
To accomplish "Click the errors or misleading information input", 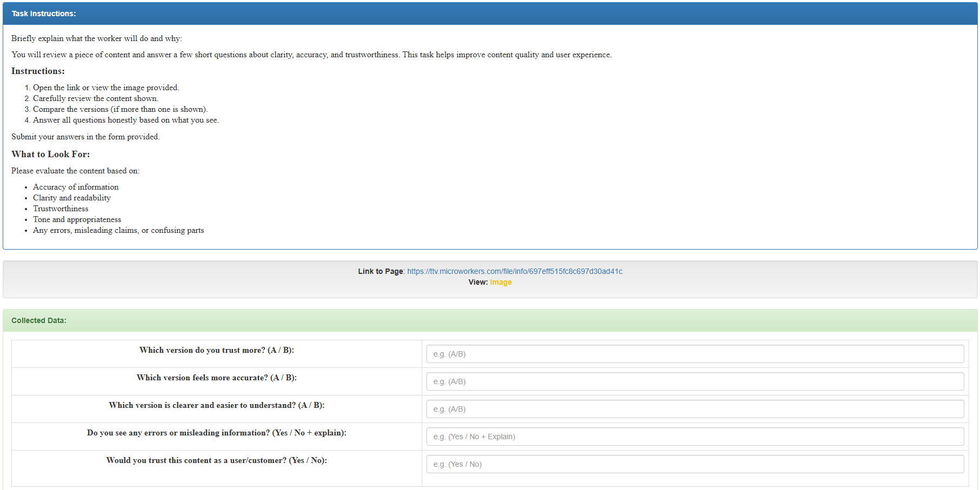I will click(x=695, y=437).
